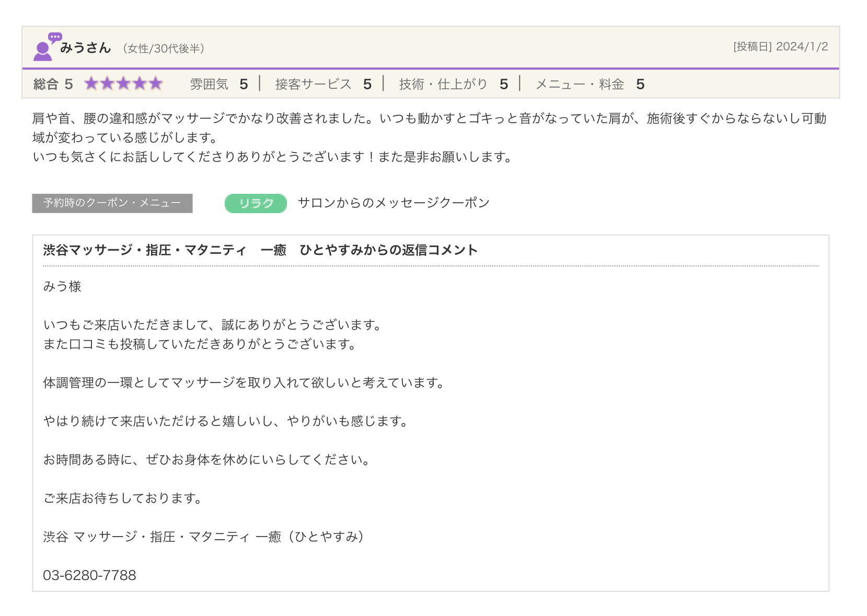Image resolution: width=867 pixels, height=616 pixels.
Task: Click the gray 予約時のクーポン・メニュー label
Action: 112,203
